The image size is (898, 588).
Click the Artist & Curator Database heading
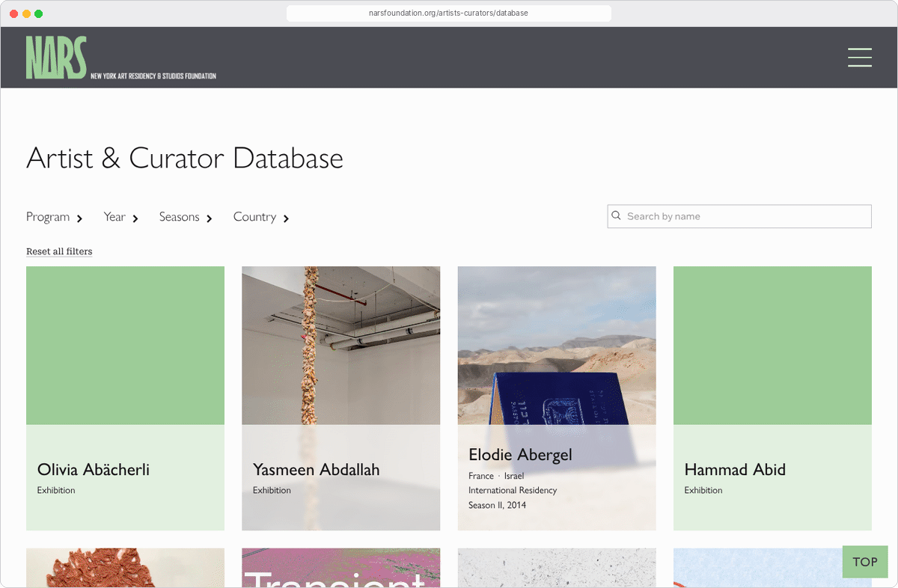coord(185,159)
